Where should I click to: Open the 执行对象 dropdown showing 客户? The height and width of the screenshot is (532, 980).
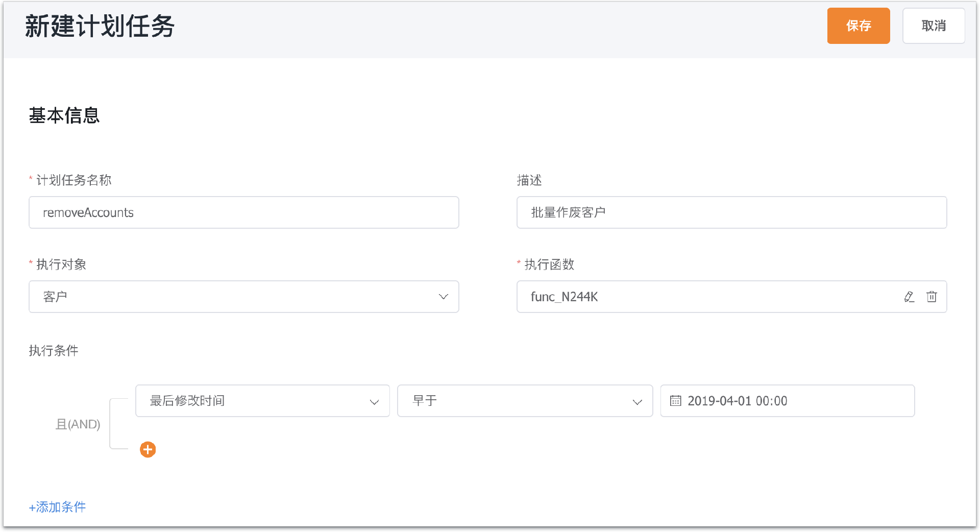point(244,297)
